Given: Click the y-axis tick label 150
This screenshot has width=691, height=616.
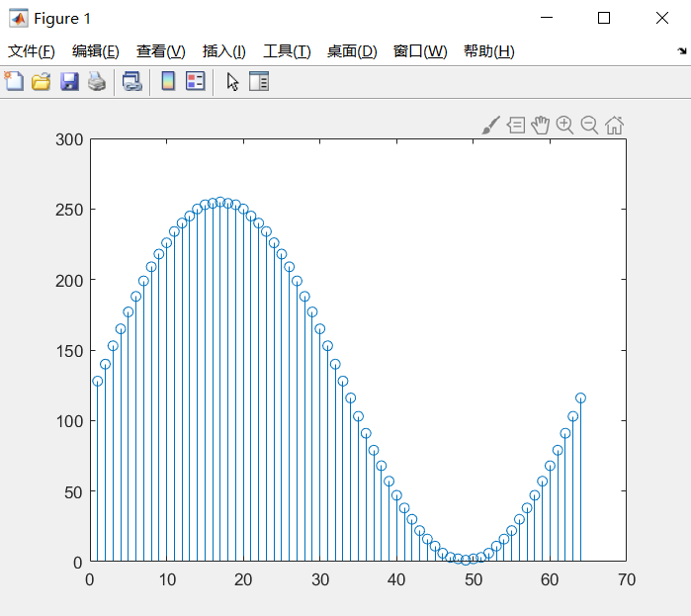Looking at the screenshot, I should tap(69, 351).
